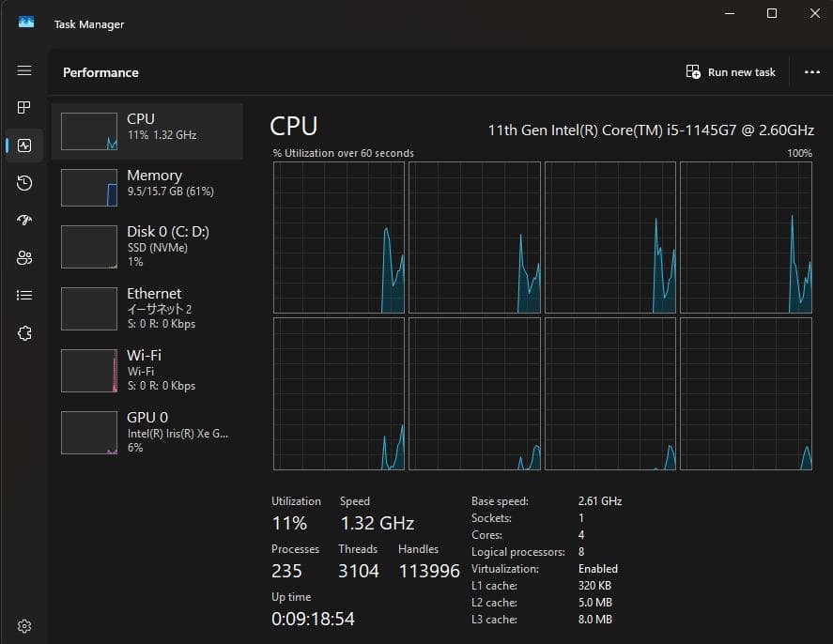The image size is (833, 644).
Task: Open Task Manager settings gear
Action: [x=24, y=626]
